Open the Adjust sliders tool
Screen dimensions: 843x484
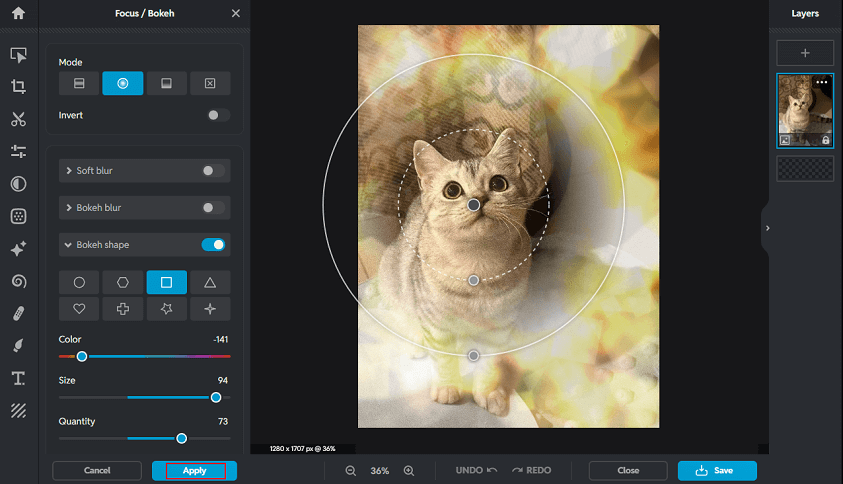[x=18, y=152]
